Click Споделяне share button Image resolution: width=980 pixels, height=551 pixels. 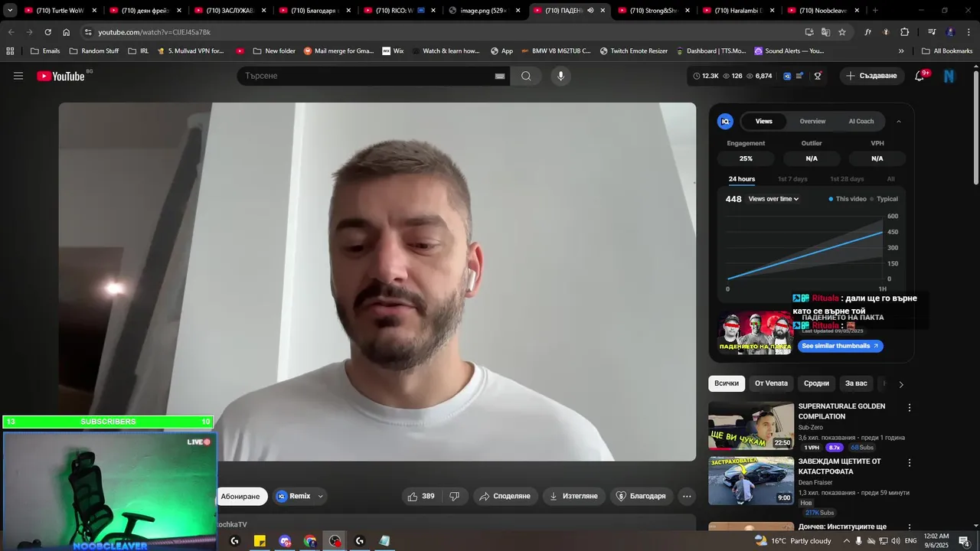(x=505, y=496)
